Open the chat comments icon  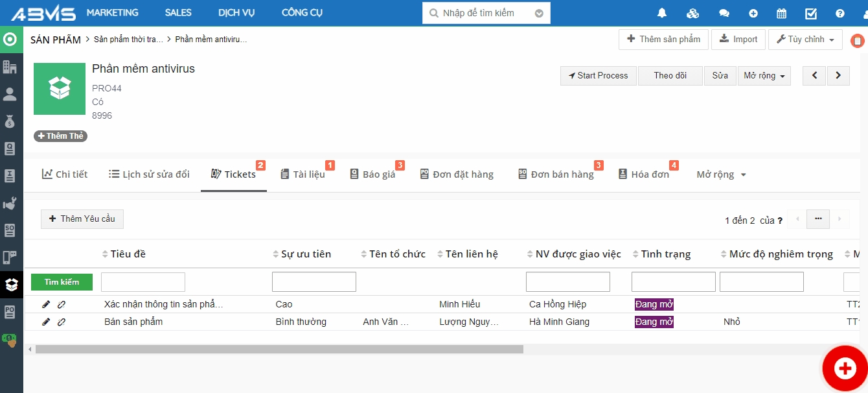tap(724, 13)
